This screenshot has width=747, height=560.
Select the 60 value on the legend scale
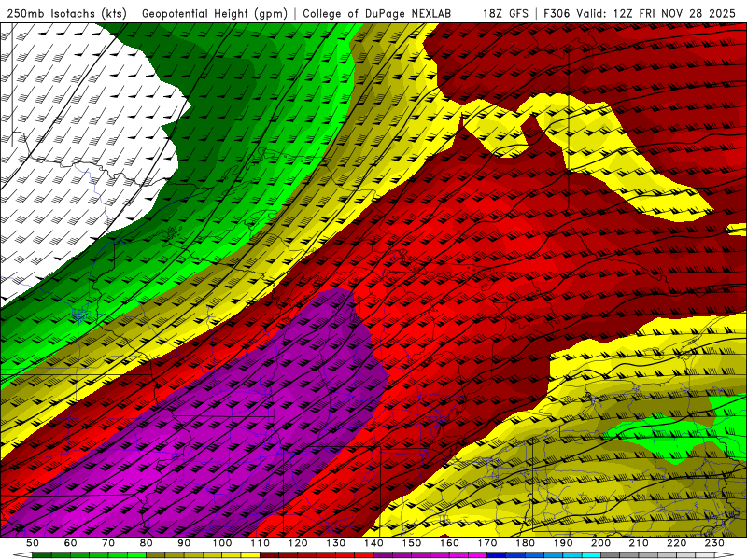point(70,543)
